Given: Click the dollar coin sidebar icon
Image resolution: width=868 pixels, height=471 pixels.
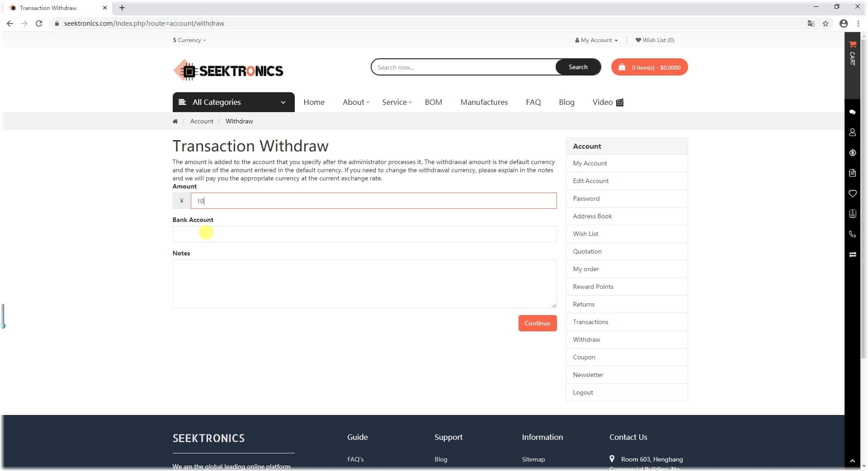Looking at the screenshot, I should [852, 153].
